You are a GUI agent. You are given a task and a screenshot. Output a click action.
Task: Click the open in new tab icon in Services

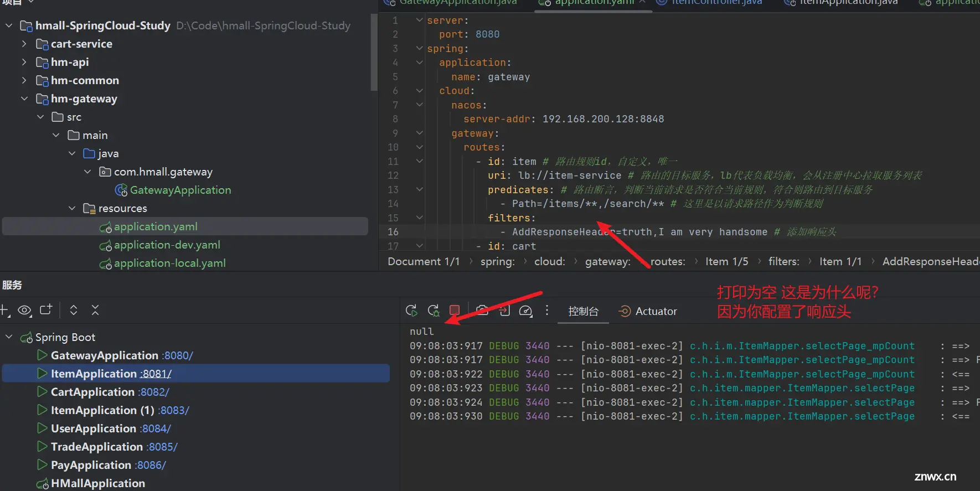click(x=46, y=310)
